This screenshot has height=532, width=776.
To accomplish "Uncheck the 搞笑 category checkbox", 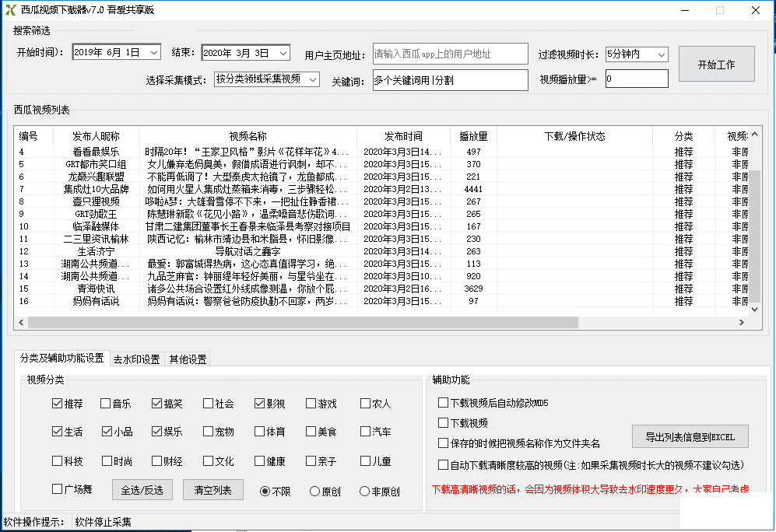I will coord(157,404).
